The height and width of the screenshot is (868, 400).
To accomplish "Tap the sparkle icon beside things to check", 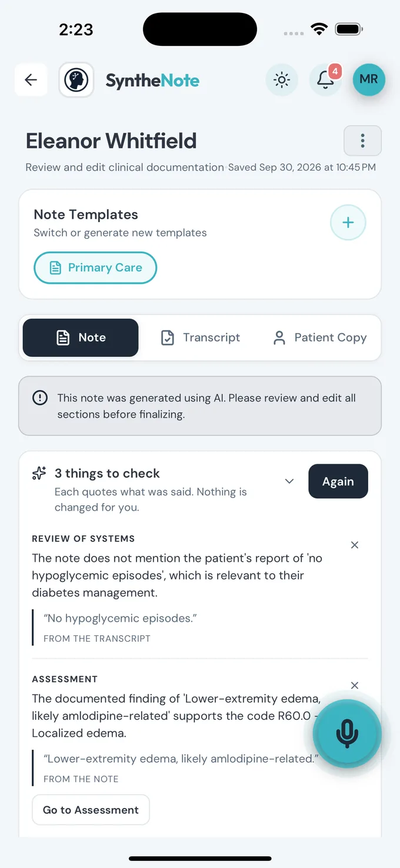I will pos(39,474).
